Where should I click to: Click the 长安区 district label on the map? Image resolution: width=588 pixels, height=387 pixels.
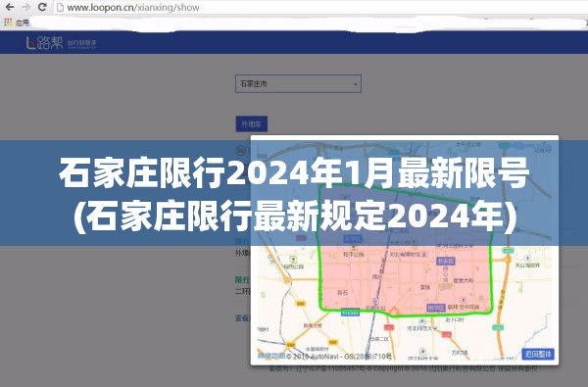click(446, 261)
